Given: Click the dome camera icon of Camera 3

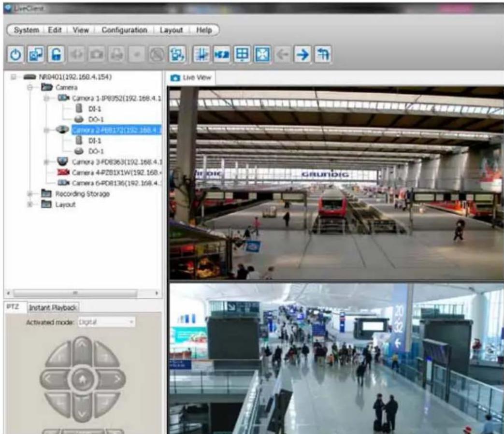Looking at the screenshot, I should pyautogui.click(x=62, y=161).
